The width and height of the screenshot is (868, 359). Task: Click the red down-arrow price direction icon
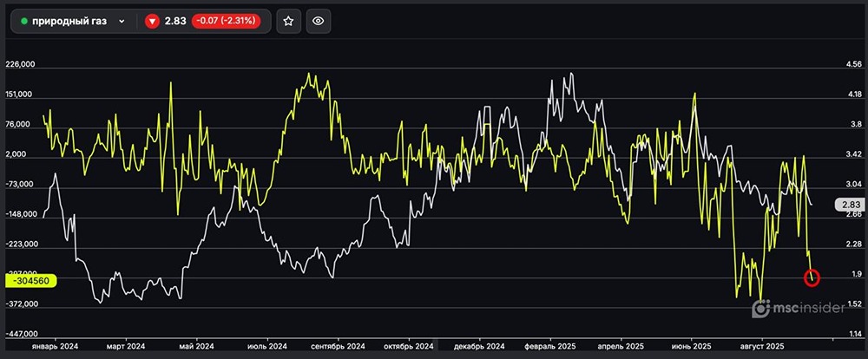click(x=152, y=22)
